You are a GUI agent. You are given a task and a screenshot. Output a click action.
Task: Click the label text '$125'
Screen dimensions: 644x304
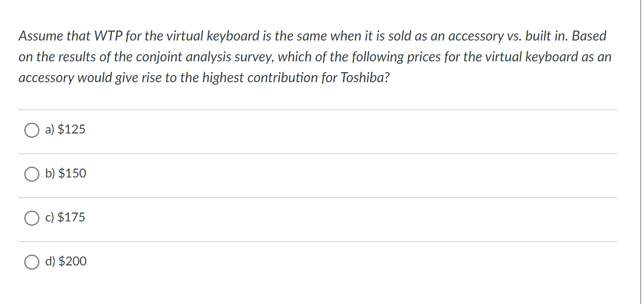(x=72, y=130)
